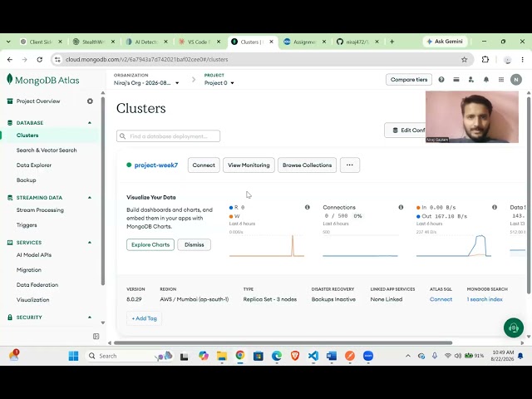This screenshot has width=532, height=399.
Task: Open the browser extensions puzzle icon
Action: point(485,59)
